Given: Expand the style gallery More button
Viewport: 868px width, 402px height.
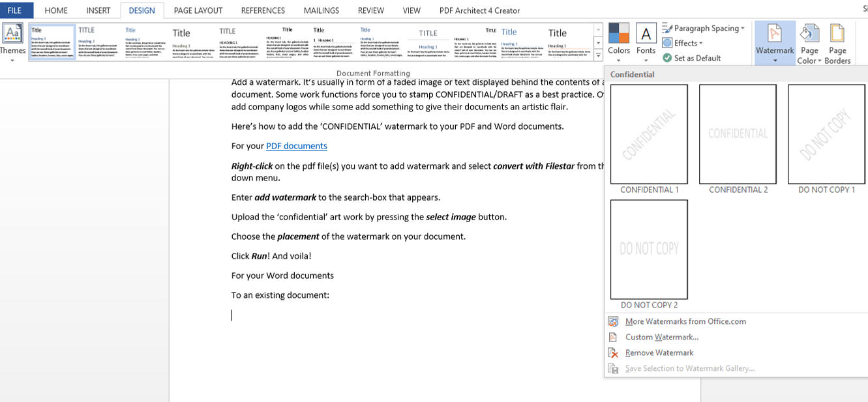Looking at the screenshot, I should click(599, 56).
